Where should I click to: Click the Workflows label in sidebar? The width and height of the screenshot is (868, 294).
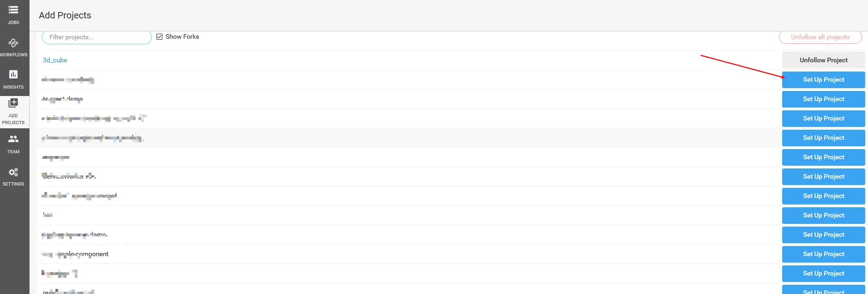[x=13, y=54]
